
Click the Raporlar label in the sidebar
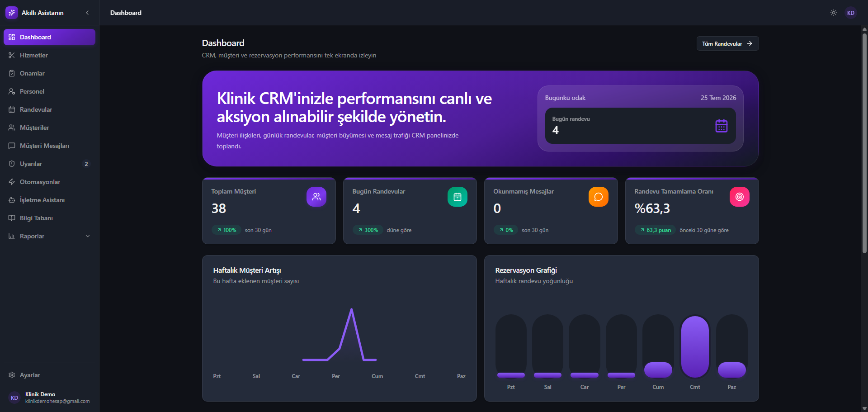click(32, 236)
